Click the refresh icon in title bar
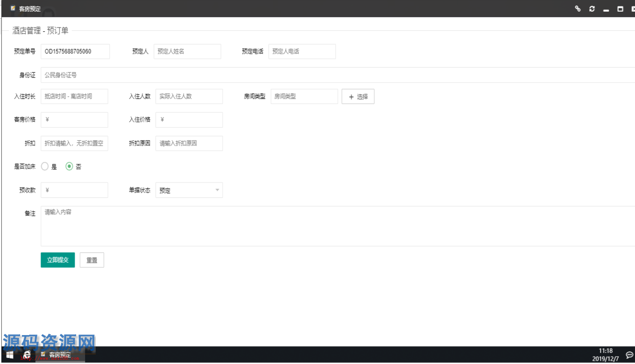Image resolution: width=635 pixels, height=364 pixels. coord(592,8)
